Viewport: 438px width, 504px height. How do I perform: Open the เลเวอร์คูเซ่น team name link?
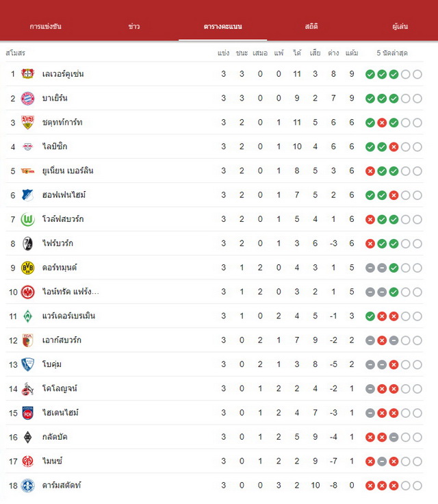tap(63, 74)
